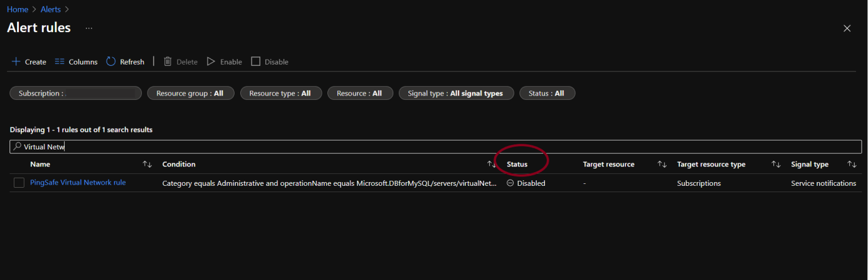This screenshot has height=280, width=868.
Task: Open the Subscription filter
Action: (x=75, y=93)
